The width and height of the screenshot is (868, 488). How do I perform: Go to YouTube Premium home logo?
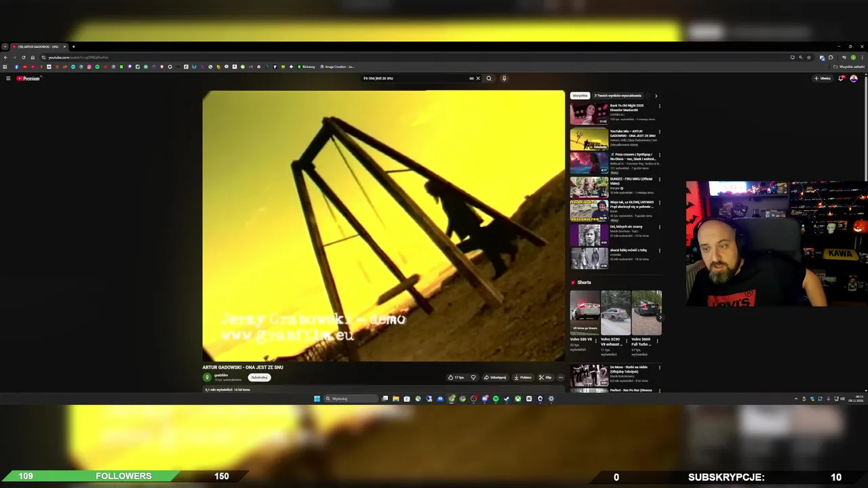(x=28, y=79)
